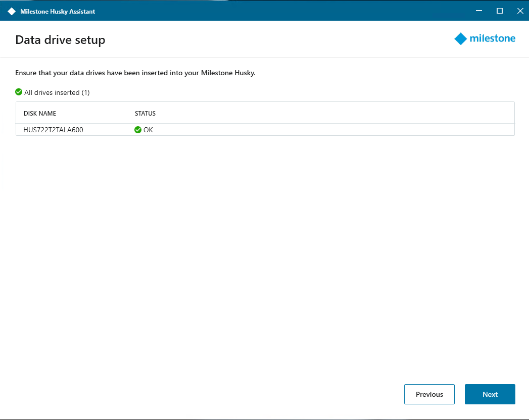Go back with the Previous button
529x420 pixels.
pyautogui.click(x=429, y=394)
